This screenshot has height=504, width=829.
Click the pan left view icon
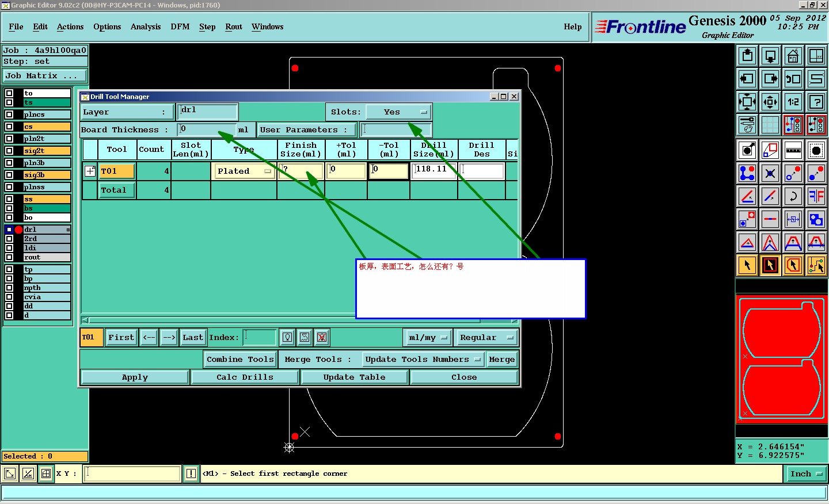[747, 79]
